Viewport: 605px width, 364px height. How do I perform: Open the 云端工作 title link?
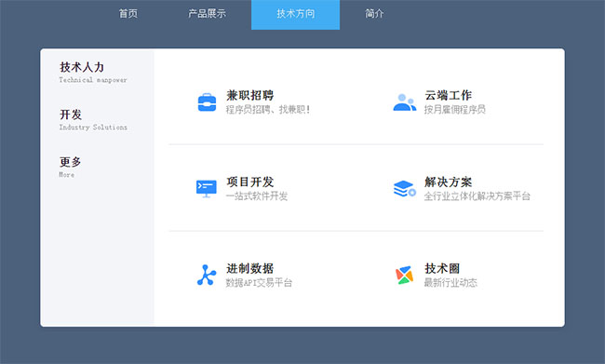coord(448,95)
